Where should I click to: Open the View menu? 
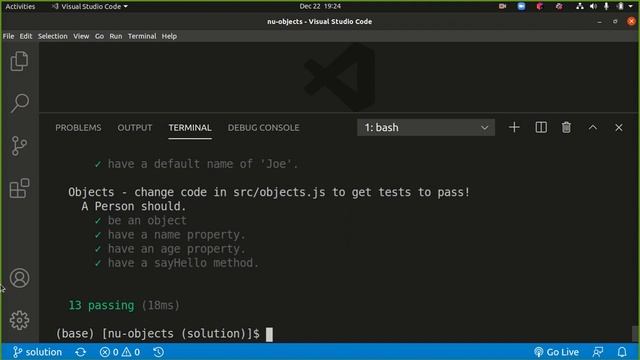(x=81, y=36)
